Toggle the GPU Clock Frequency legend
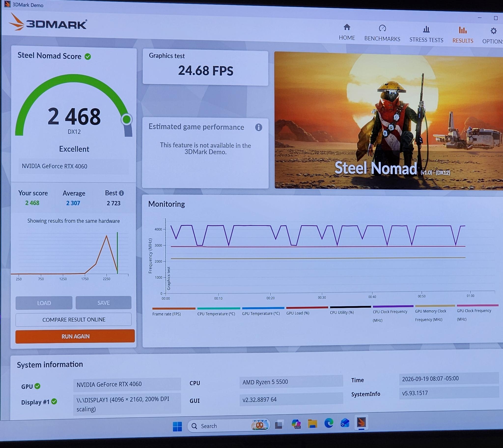The height and width of the screenshot is (448, 503). [477, 313]
